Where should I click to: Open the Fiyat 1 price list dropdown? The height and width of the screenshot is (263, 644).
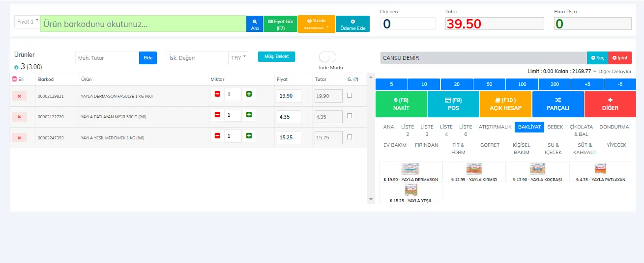pyautogui.click(x=28, y=22)
